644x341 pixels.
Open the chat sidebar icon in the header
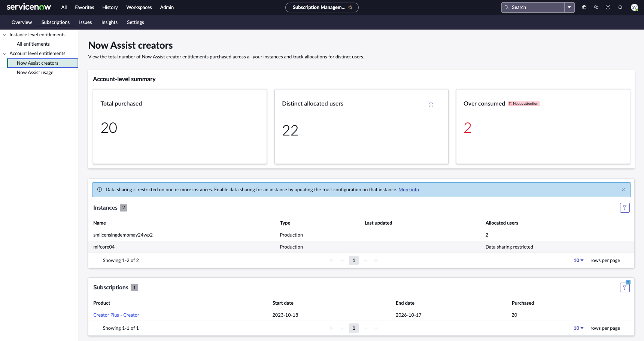pos(596,7)
